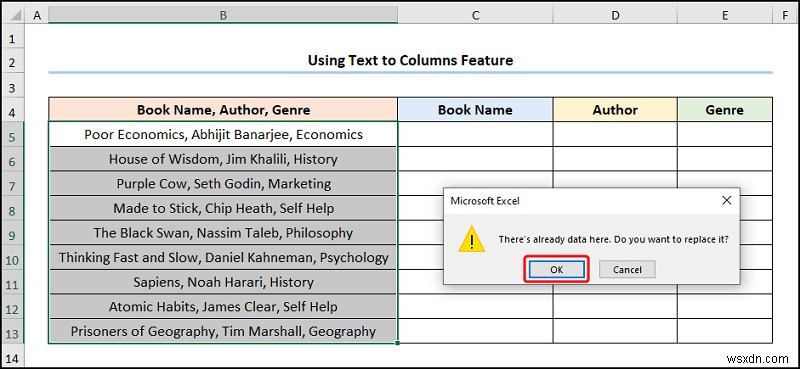Image resolution: width=800 pixels, height=369 pixels.
Task: Select empty Genre cell in row 13
Action: click(x=725, y=331)
